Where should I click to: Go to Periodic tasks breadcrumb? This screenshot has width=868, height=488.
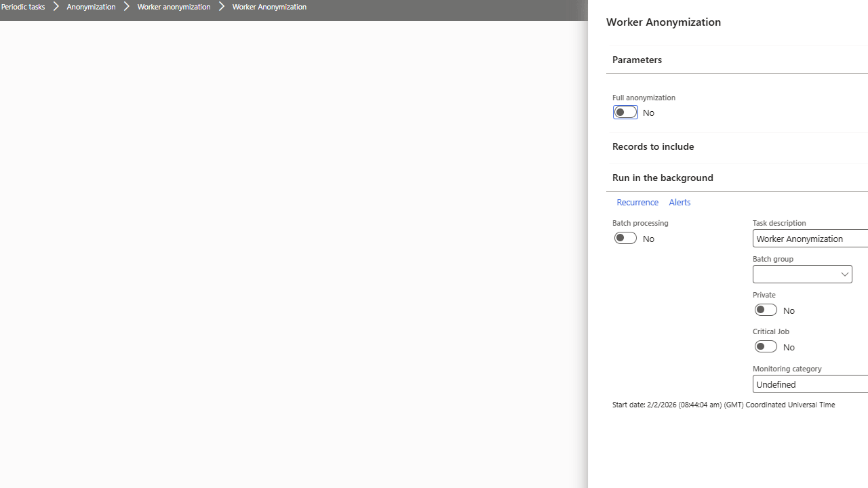click(22, 7)
